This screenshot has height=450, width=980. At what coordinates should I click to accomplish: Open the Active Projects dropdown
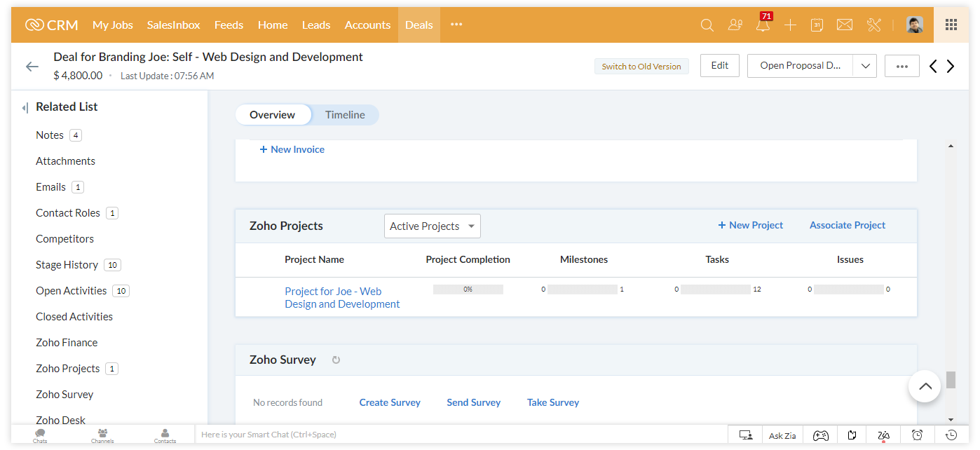[433, 226]
